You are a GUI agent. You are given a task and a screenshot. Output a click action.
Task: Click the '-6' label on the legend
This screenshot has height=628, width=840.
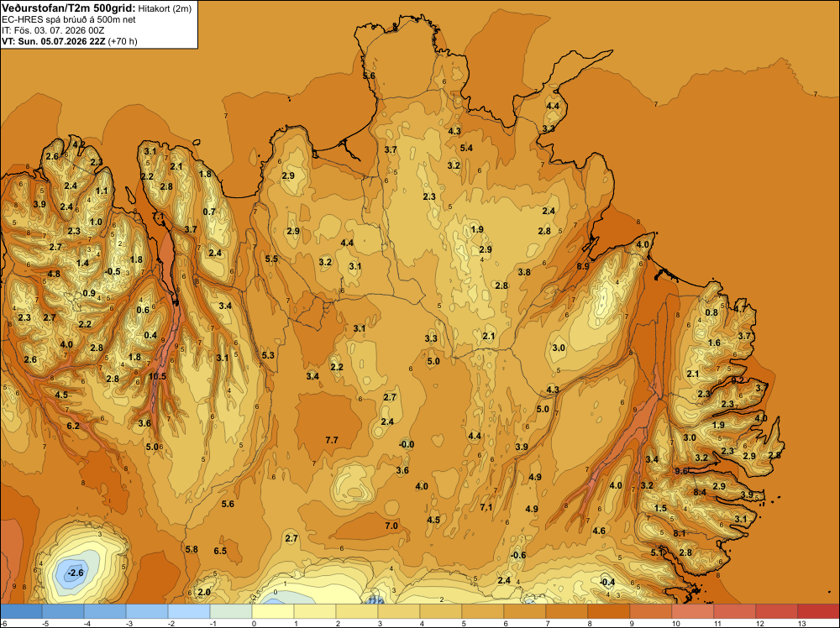3,623
